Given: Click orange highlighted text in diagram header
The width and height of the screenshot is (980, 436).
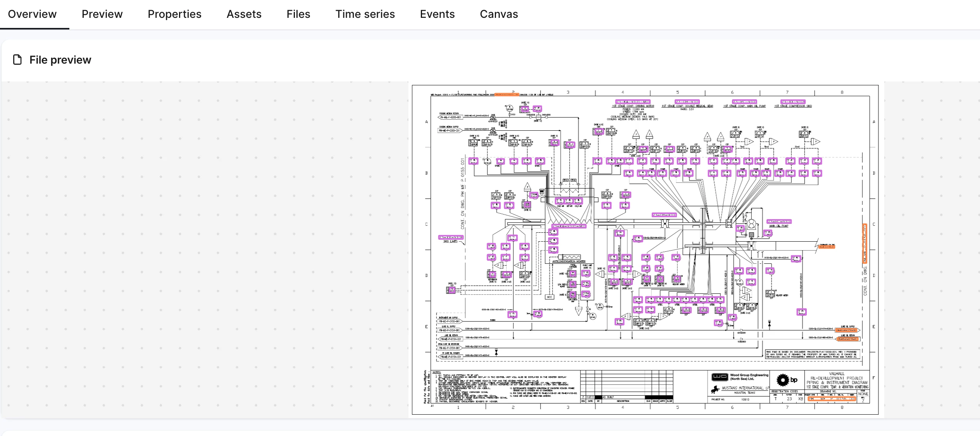Looking at the screenshot, I should 506,94.
